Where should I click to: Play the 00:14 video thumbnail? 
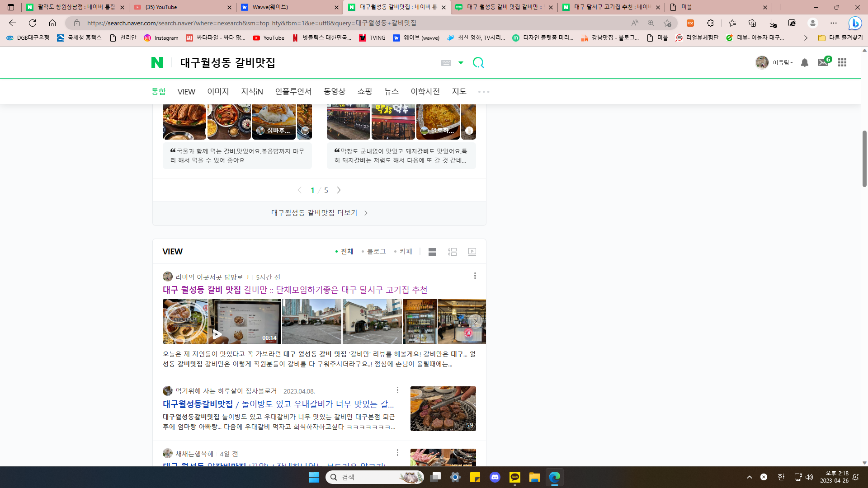[245, 322]
